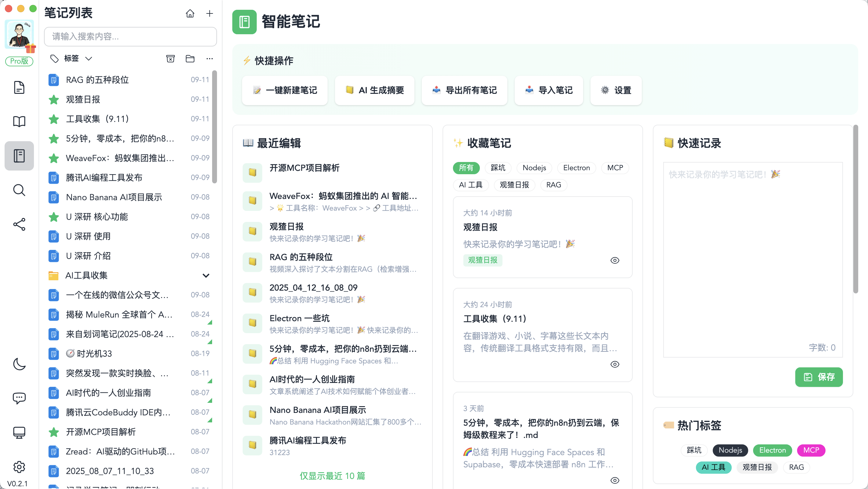Screen dimensions: 868x489
Task: Open RAG 的五种段位 in 最近编辑
Action: point(332,263)
